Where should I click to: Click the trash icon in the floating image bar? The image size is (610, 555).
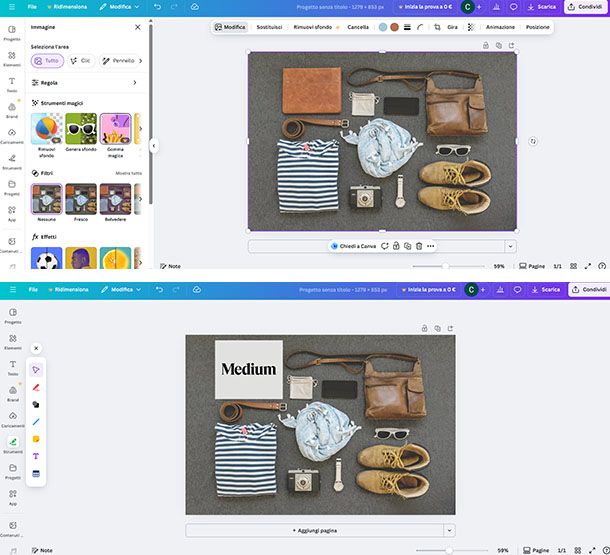419,246
